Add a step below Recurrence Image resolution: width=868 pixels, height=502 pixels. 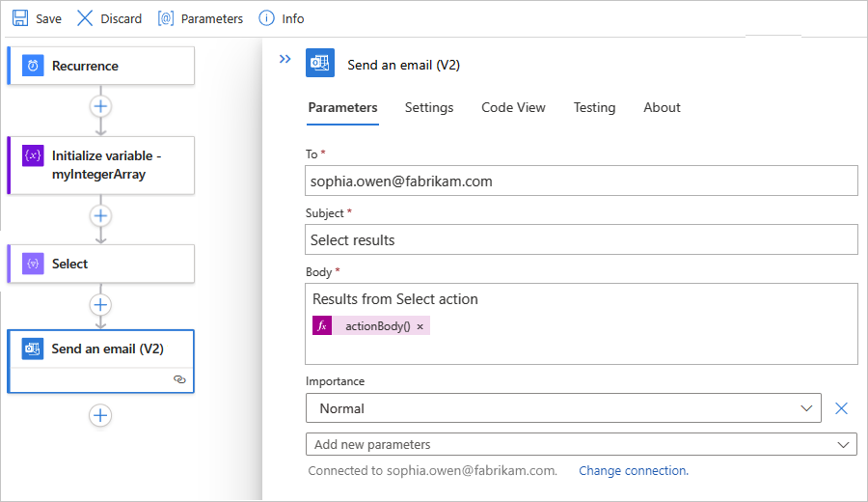pos(100,105)
